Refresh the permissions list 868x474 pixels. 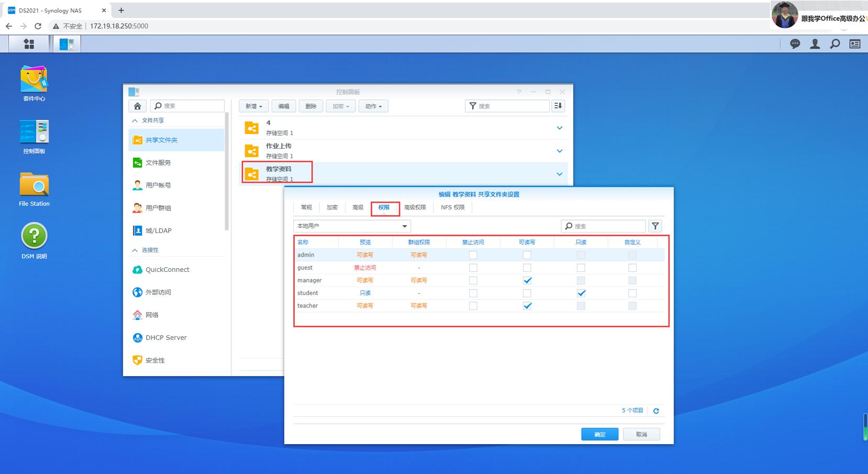(x=656, y=411)
